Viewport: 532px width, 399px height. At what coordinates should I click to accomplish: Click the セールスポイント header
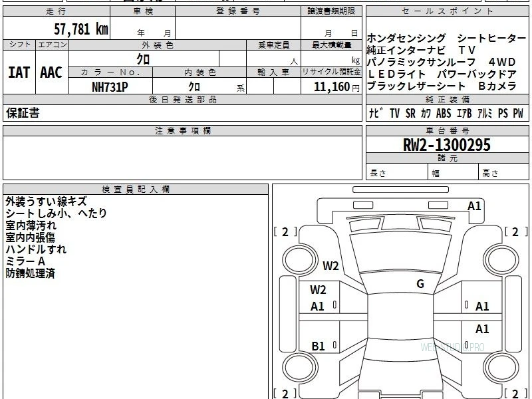pos(447,11)
